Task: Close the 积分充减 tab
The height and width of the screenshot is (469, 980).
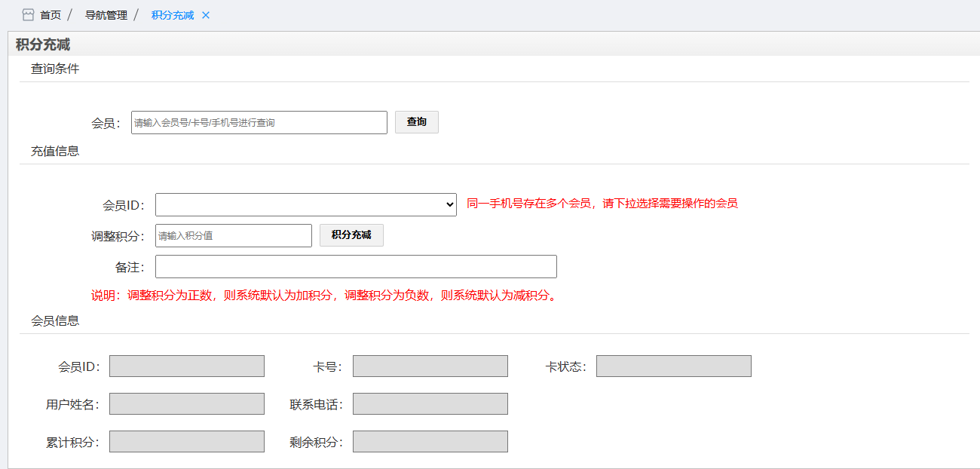Action: point(206,15)
